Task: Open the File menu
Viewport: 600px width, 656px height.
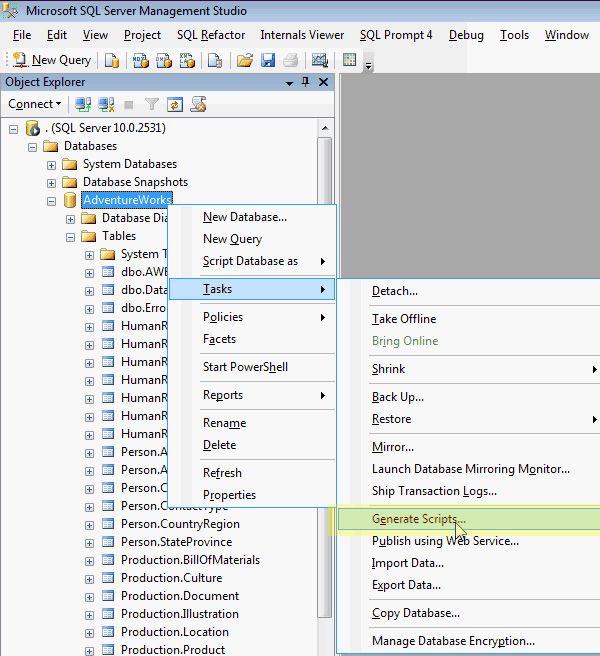Action: point(22,35)
